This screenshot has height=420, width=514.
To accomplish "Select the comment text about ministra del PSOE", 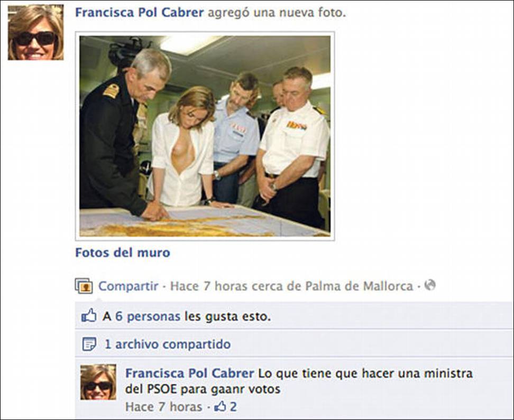I will click(x=299, y=381).
